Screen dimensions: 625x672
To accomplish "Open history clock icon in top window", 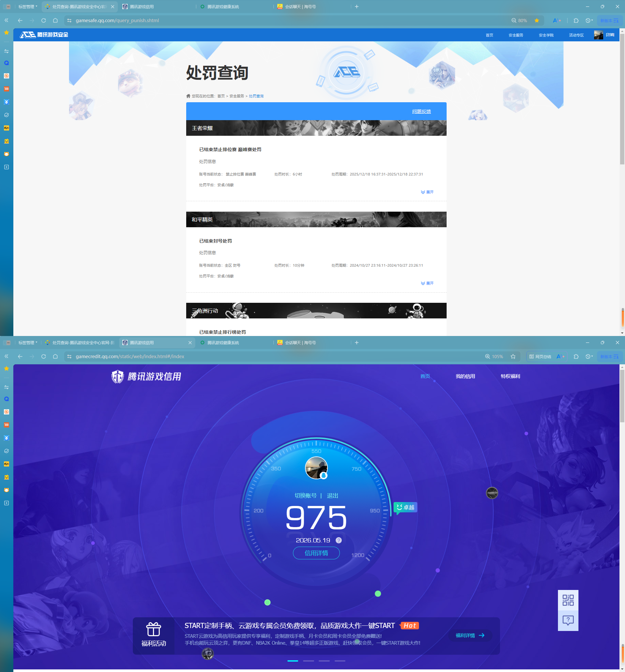I will [589, 20].
